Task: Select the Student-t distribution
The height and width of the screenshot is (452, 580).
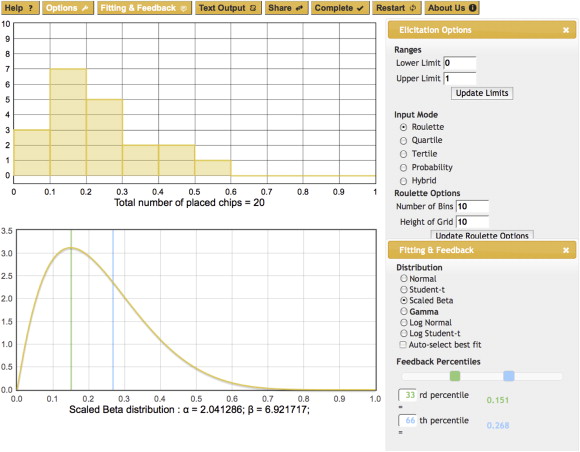Action: click(x=404, y=289)
